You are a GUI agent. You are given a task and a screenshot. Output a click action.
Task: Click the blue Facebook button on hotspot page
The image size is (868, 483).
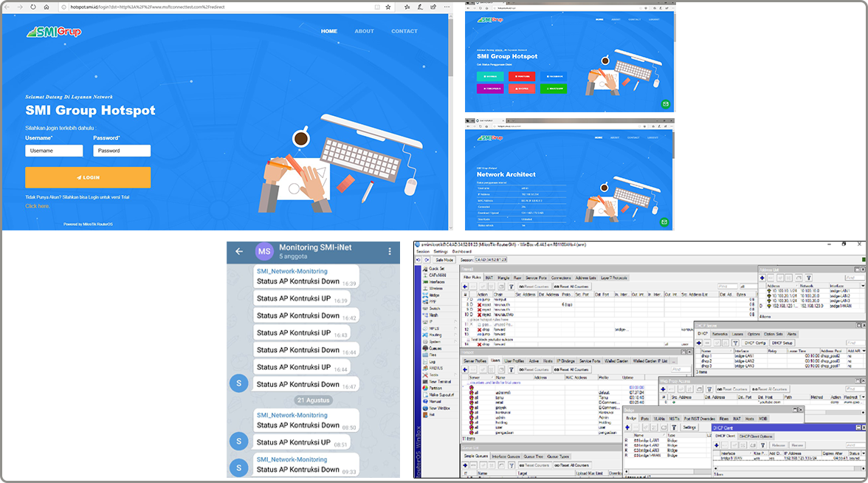(554, 77)
